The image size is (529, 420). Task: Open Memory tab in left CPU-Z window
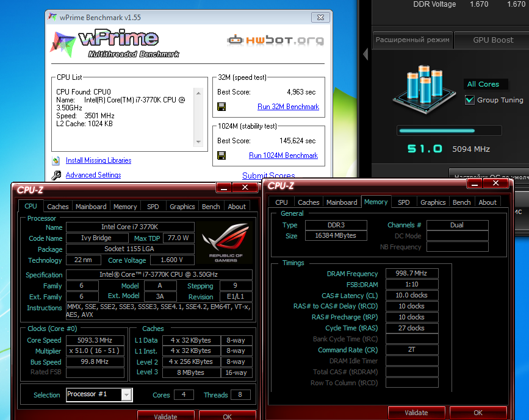[125, 206]
